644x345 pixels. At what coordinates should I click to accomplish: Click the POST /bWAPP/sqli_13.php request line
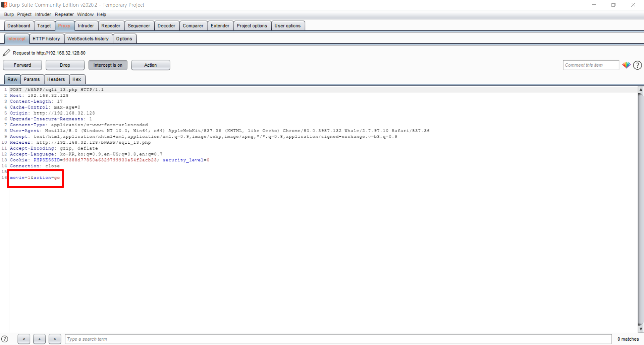pyautogui.click(x=57, y=90)
